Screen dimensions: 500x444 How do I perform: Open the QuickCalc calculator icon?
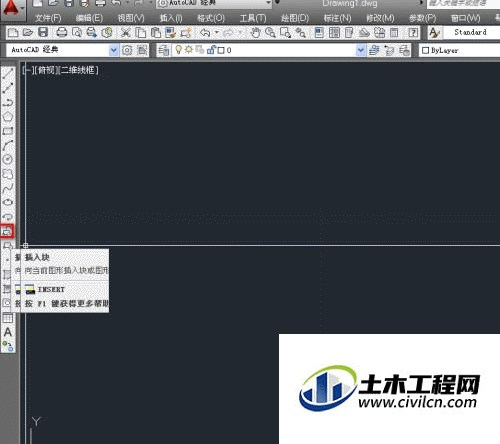point(394,33)
